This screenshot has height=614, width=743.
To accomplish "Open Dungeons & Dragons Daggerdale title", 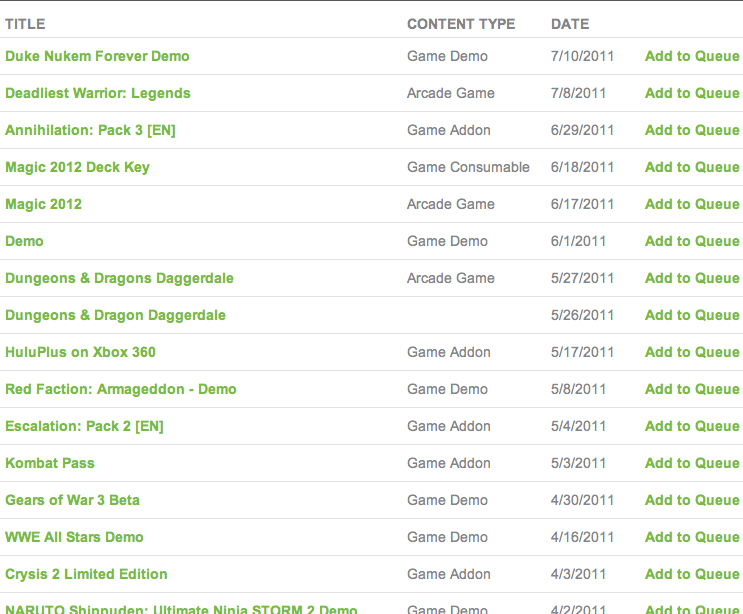I will pos(119,278).
